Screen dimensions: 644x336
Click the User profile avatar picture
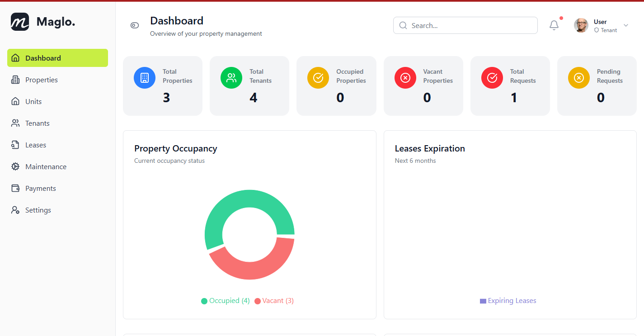(x=581, y=25)
